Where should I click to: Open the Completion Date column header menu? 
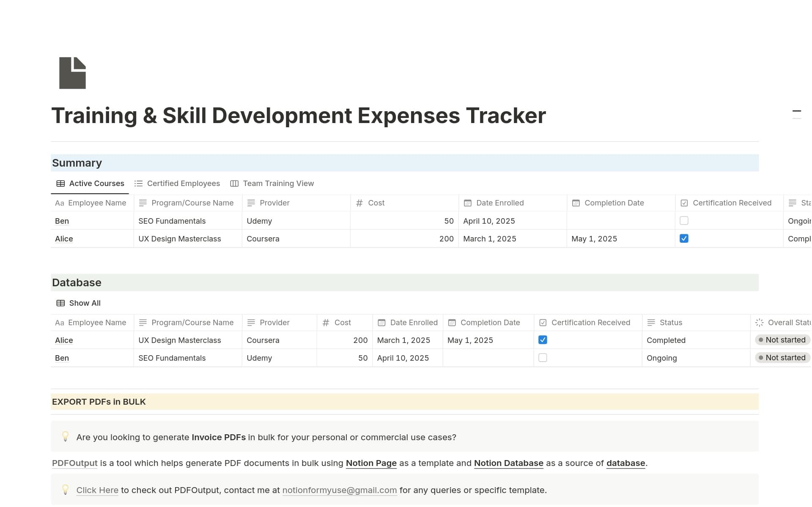[614, 203]
